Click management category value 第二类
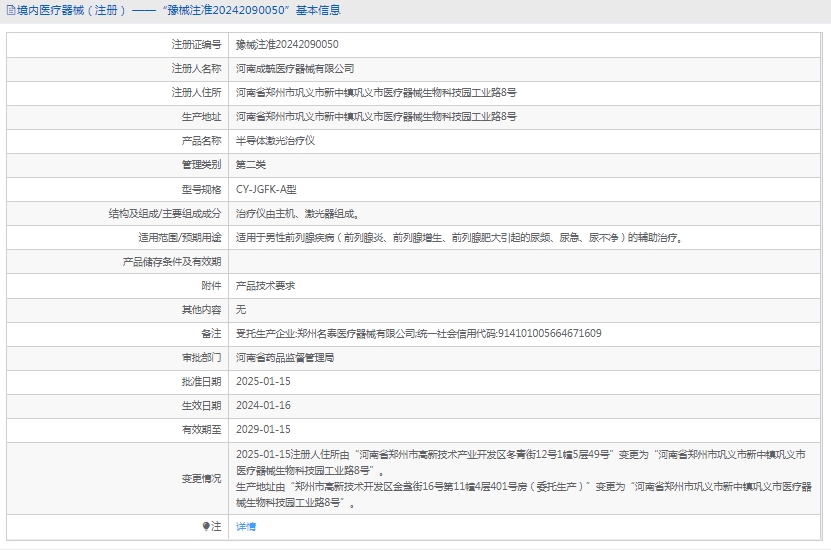831x550 pixels. (x=251, y=165)
